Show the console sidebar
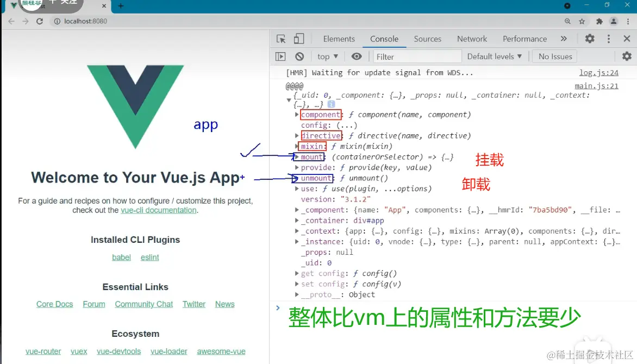637x364 pixels. coord(280,57)
